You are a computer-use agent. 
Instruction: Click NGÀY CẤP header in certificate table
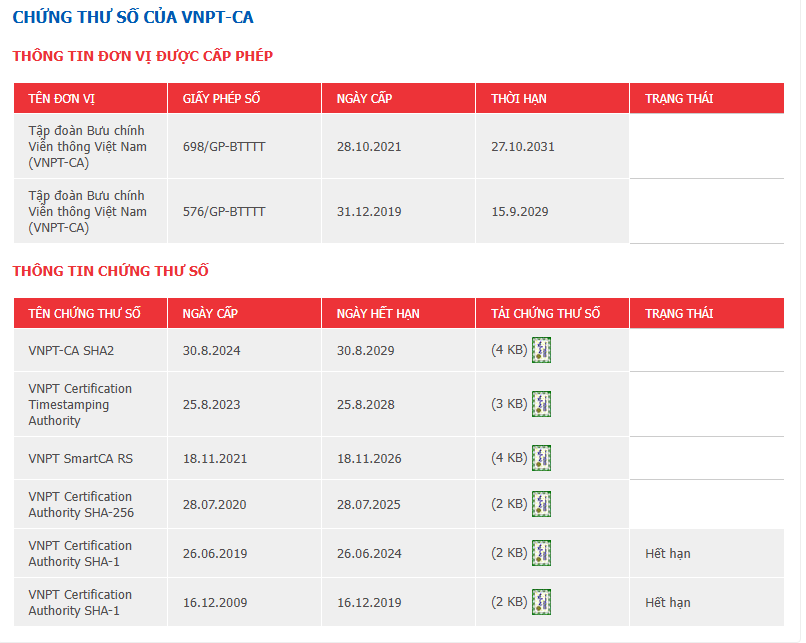click(244, 313)
